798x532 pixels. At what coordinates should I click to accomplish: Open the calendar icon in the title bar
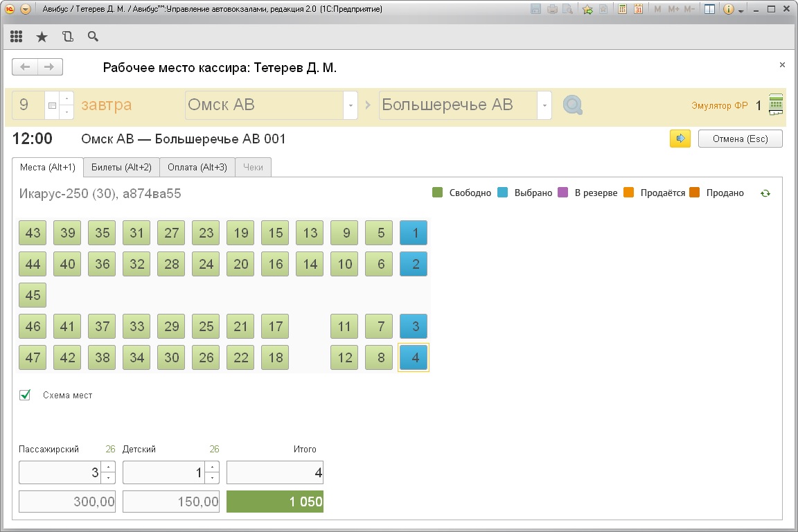[638, 10]
